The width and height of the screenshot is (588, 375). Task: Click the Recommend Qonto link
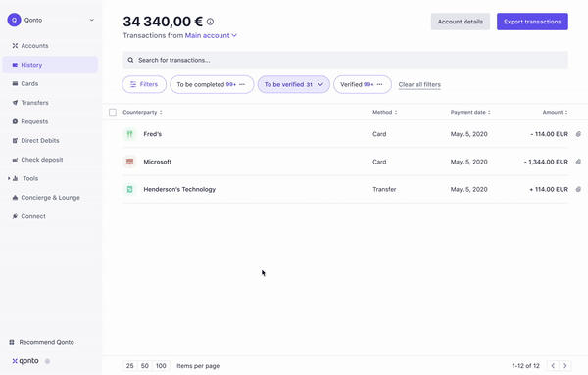pos(41,342)
